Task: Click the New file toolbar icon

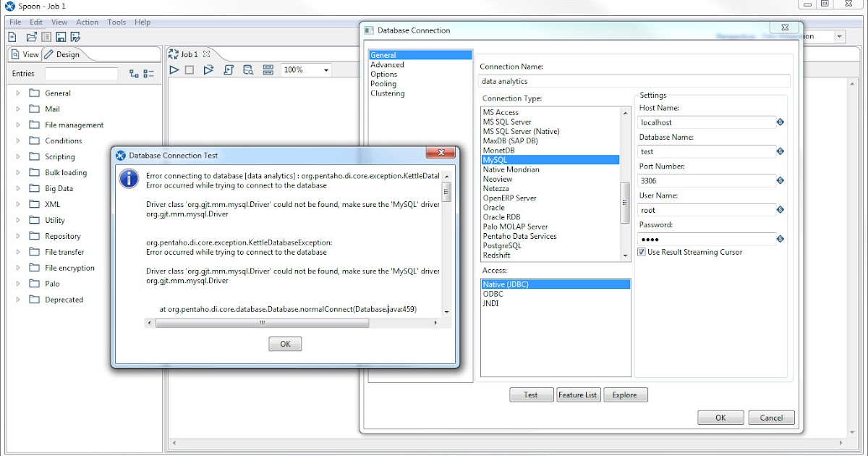Action: point(12,37)
